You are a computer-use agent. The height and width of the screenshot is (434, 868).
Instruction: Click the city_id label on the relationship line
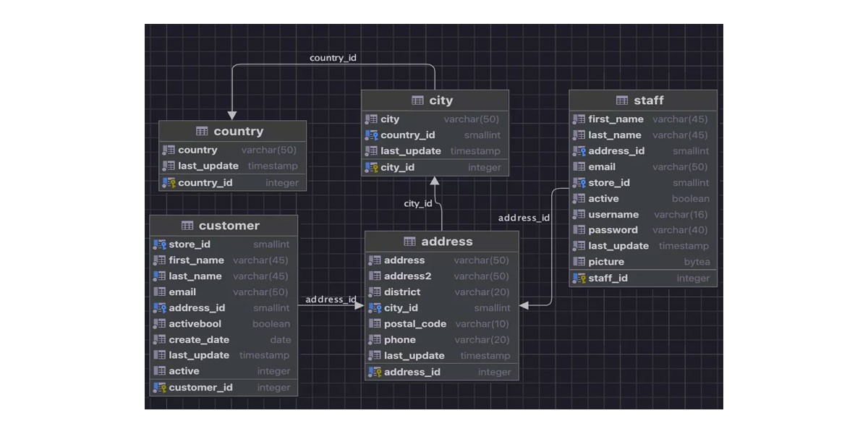pos(418,204)
